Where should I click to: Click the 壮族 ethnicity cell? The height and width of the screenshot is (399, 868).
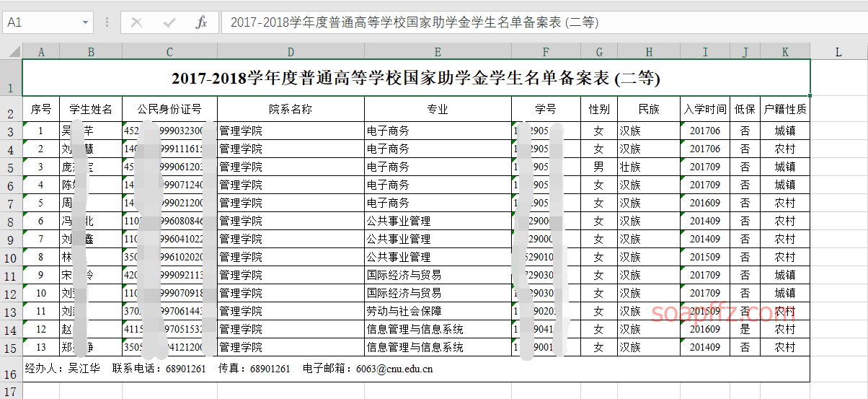649,167
